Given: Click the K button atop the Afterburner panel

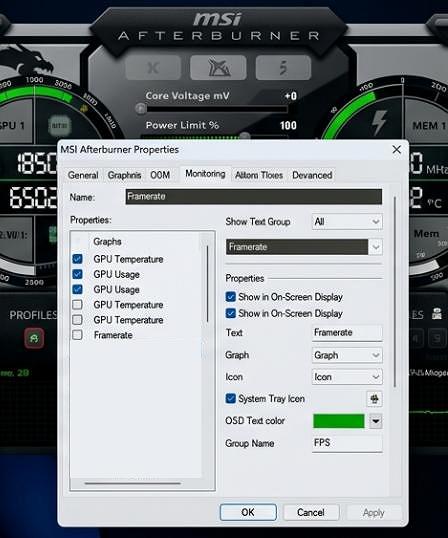Looking at the screenshot, I should point(153,68).
